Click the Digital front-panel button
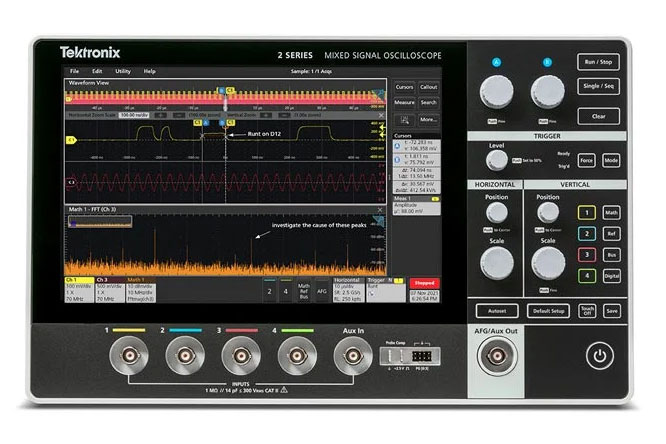Viewport: 666px width, 444px height. pyautogui.click(x=611, y=276)
